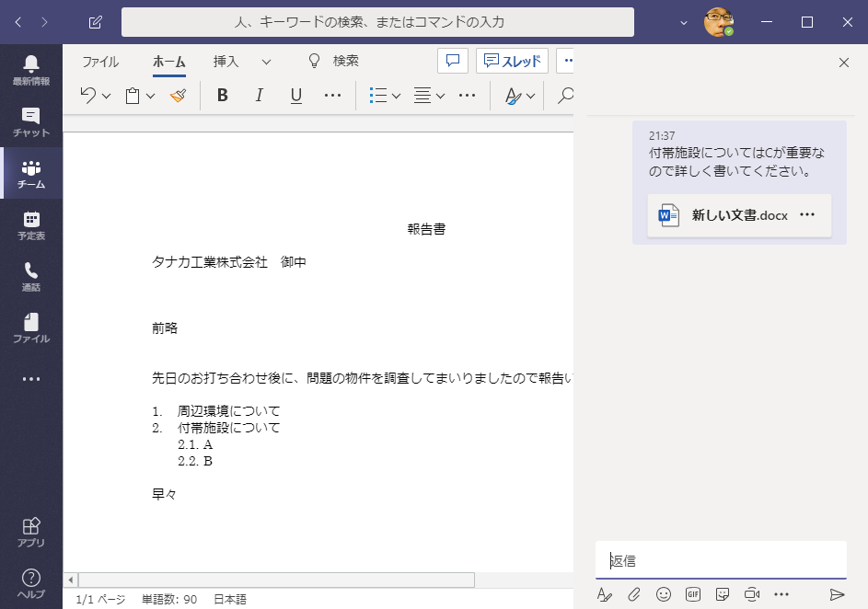Click the format painter brush icon
868x609 pixels.
tap(179, 96)
